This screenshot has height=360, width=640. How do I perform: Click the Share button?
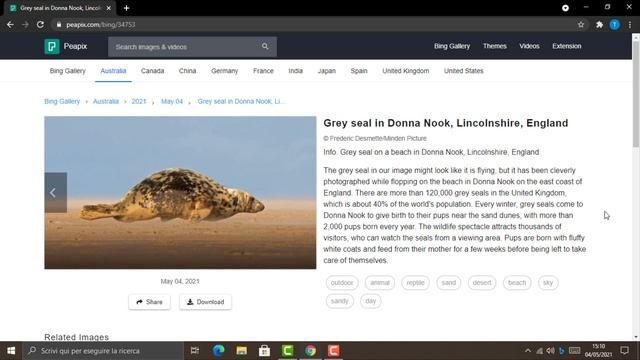(x=149, y=302)
